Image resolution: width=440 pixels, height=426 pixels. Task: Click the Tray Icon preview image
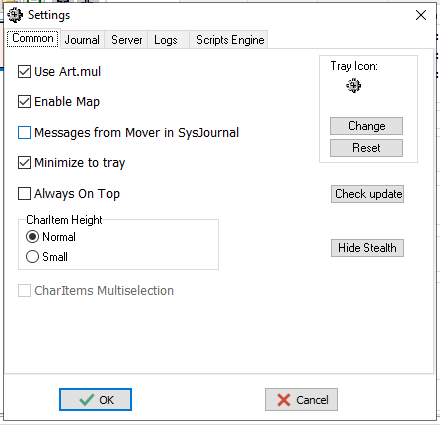coord(353,86)
